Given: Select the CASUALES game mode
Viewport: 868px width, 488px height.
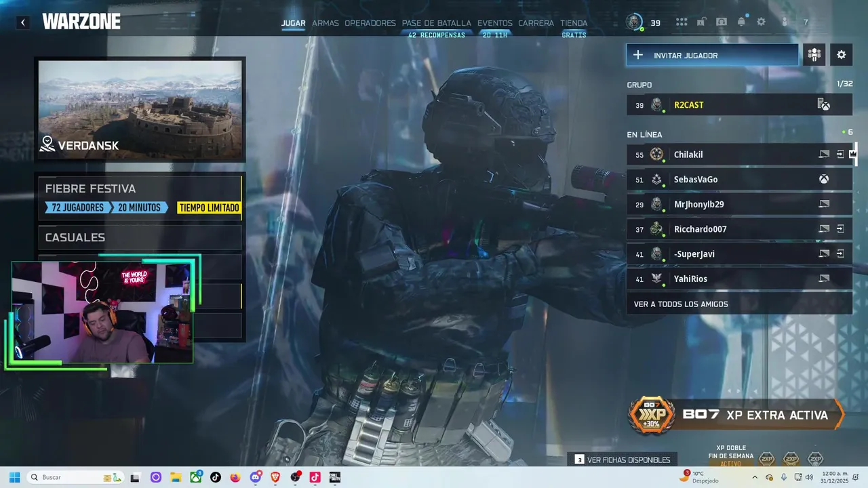Looking at the screenshot, I should click(140, 237).
